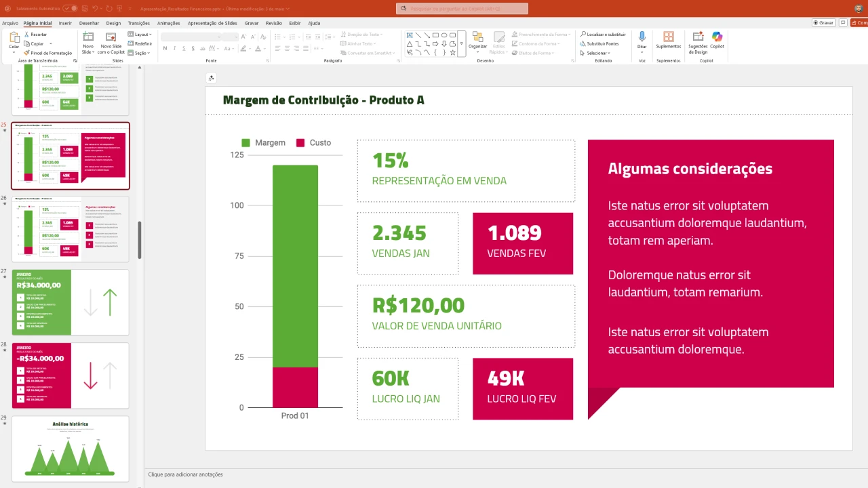Open Sugestões de Design
Viewport: 868px width, 488px height.
(698, 37)
